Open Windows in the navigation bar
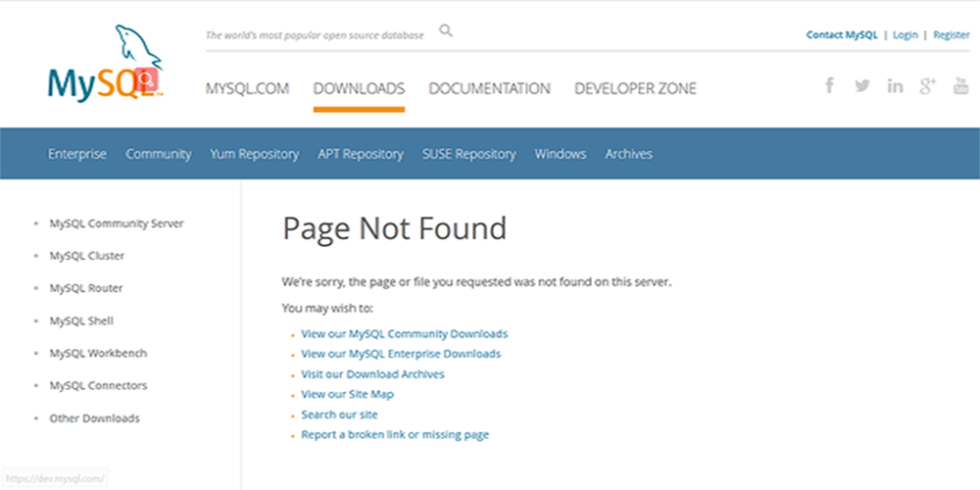This screenshot has width=980, height=490. [561, 154]
